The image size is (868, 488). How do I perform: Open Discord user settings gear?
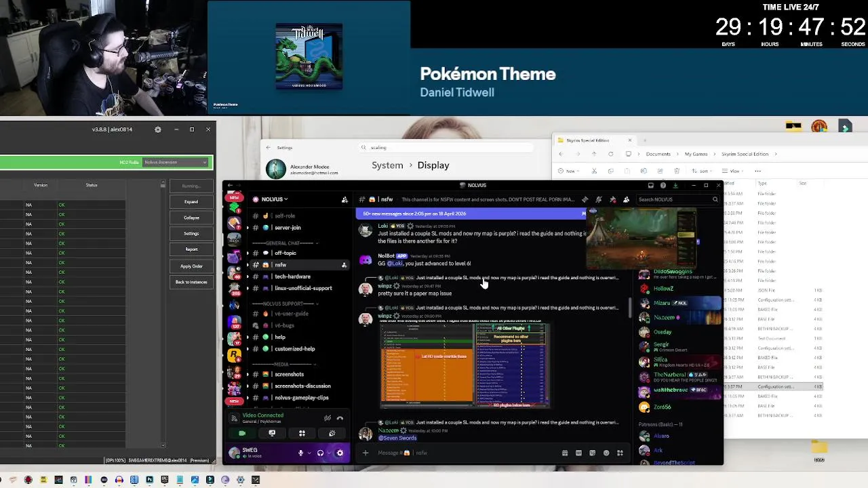[x=340, y=453]
